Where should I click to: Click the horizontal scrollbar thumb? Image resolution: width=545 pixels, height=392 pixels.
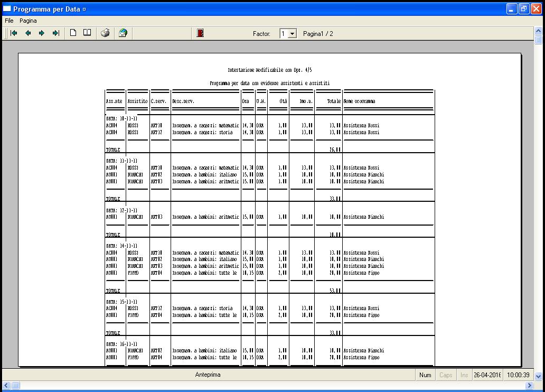point(16,385)
